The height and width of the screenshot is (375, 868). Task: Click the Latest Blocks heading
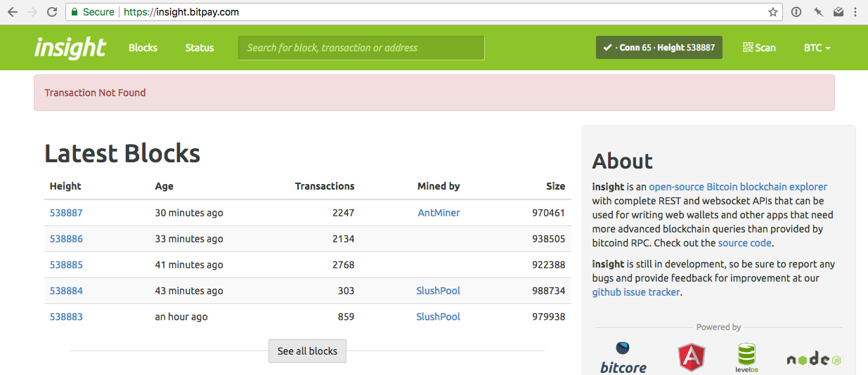point(122,153)
